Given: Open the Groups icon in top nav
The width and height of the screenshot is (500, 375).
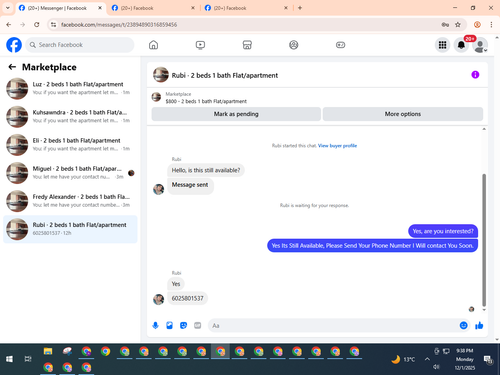Looking at the screenshot, I should coord(294,45).
